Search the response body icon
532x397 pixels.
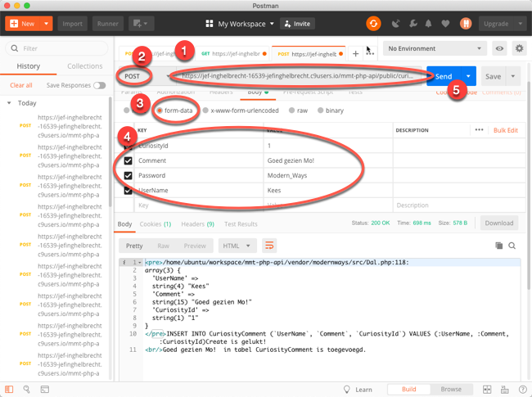tap(512, 246)
